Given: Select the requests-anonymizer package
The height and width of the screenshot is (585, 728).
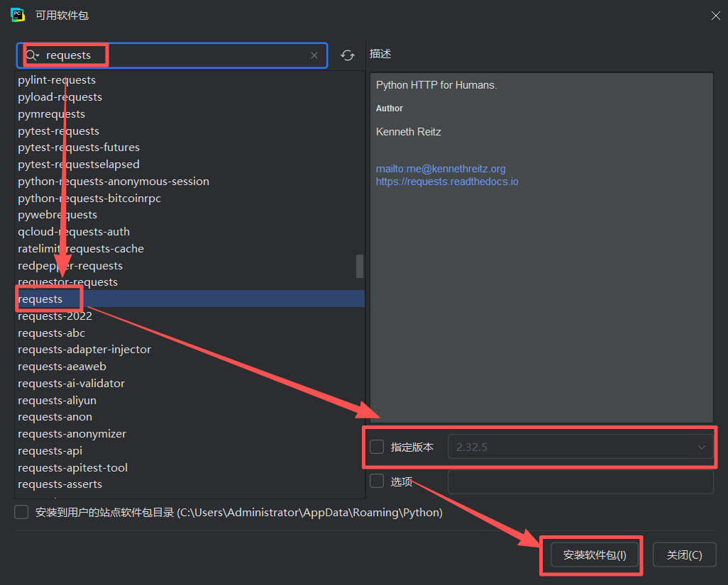Looking at the screenshot, I should click(x=72, y=434).
